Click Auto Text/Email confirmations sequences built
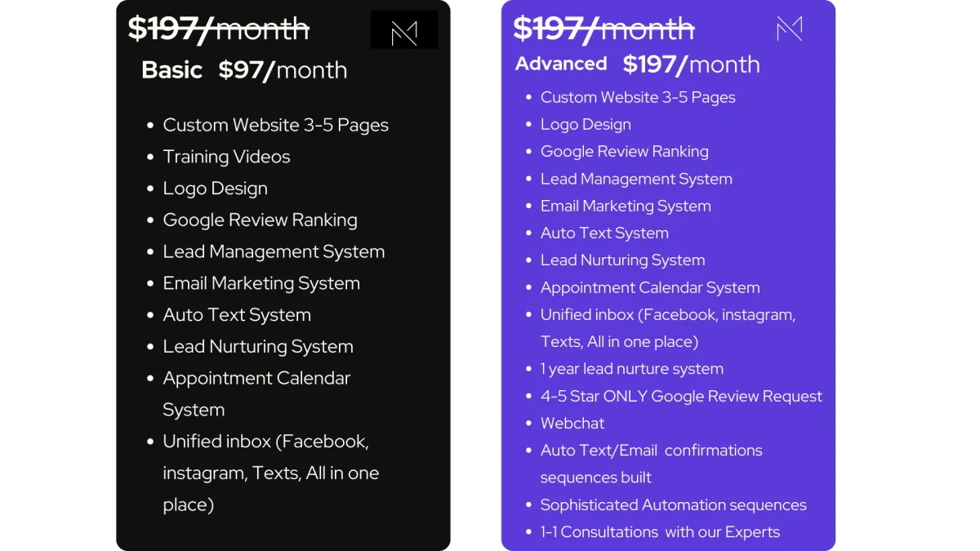 click(x=652, y=464)
